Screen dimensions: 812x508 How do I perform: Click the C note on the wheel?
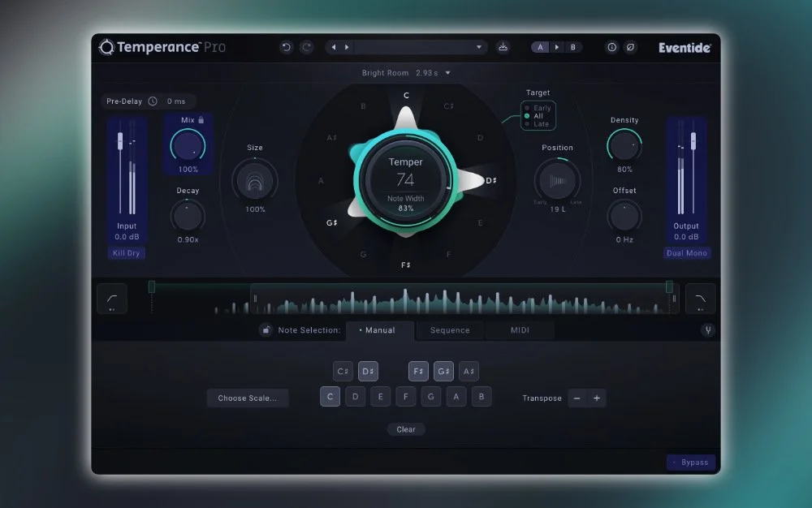[x=406, y=96]
